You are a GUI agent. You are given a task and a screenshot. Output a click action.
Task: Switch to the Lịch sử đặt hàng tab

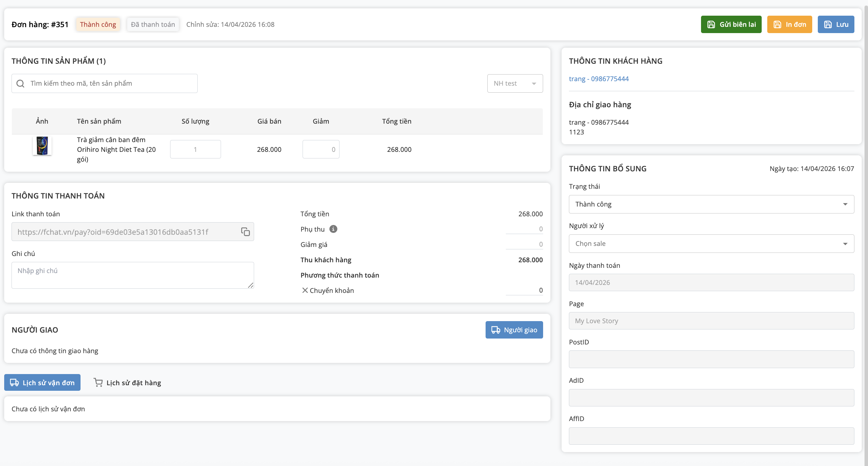click(127, 382)
